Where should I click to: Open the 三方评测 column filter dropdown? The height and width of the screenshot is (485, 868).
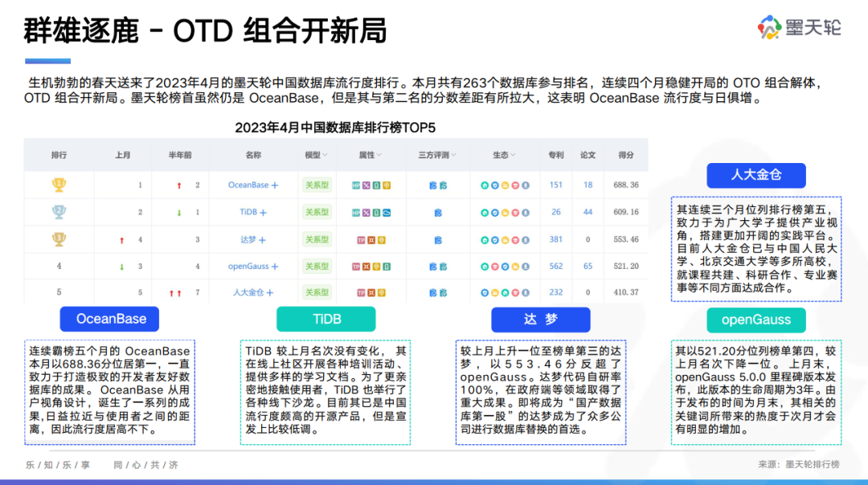tap(453, 156)
